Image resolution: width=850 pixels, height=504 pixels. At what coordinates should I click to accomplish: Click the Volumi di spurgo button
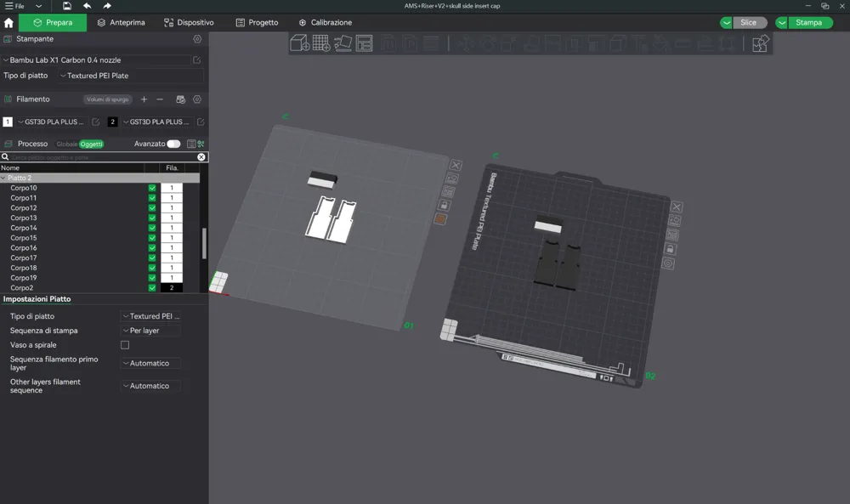point(107,99)
